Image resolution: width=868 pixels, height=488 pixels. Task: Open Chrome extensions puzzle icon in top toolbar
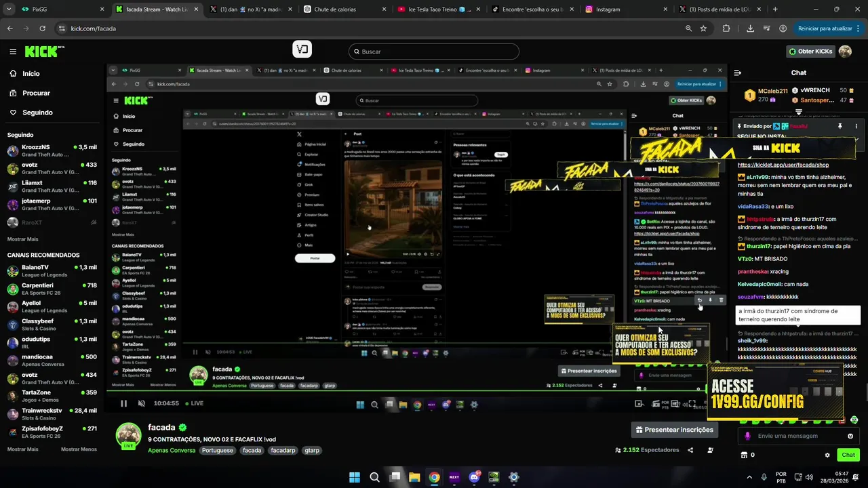pos(726,28)
